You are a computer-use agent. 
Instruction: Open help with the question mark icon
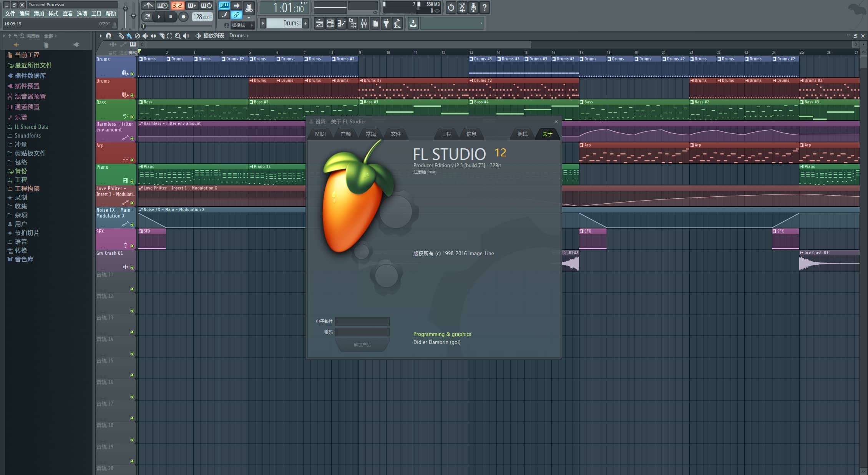[485, 7]
